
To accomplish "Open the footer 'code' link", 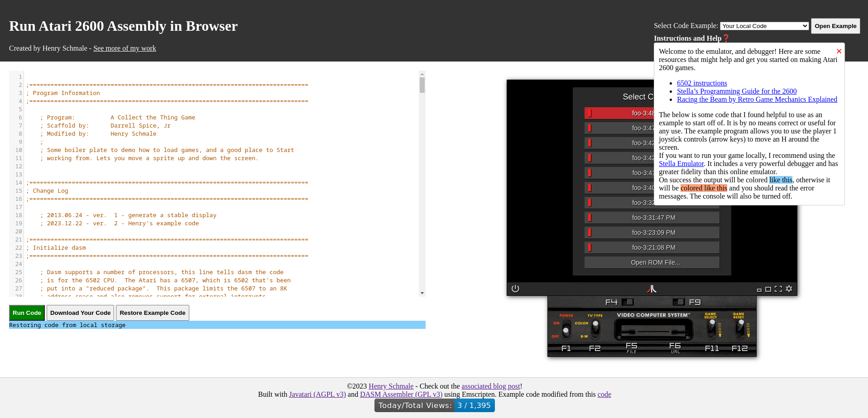I will (604, 394).
